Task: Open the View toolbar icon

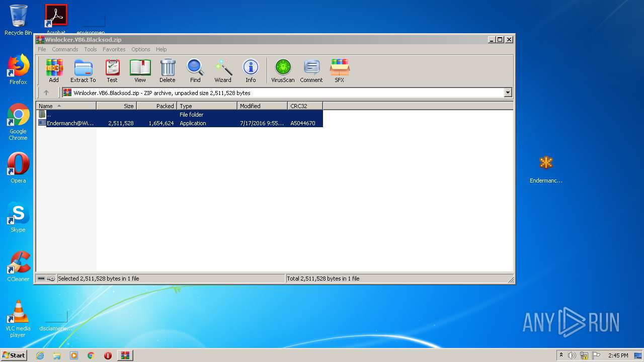Action: tap(140, 70)
